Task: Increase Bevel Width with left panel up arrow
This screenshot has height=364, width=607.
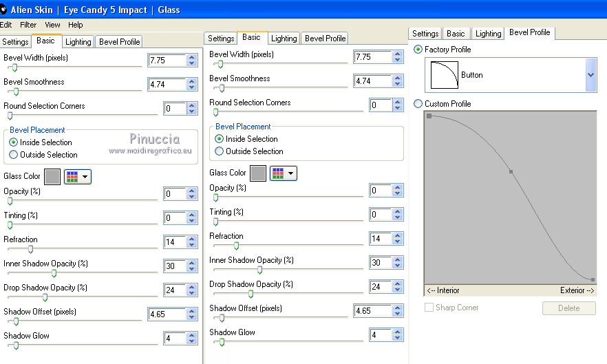Action: point(192,57)
